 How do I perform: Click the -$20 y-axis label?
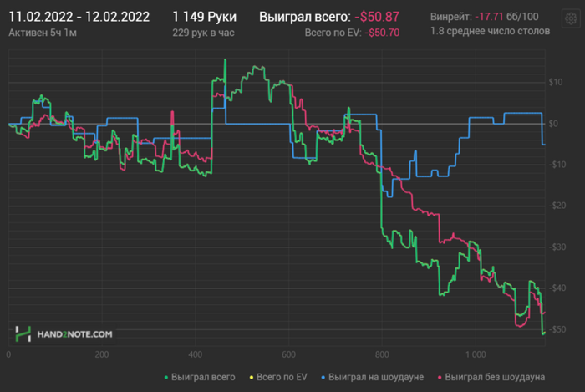point(557,206)
